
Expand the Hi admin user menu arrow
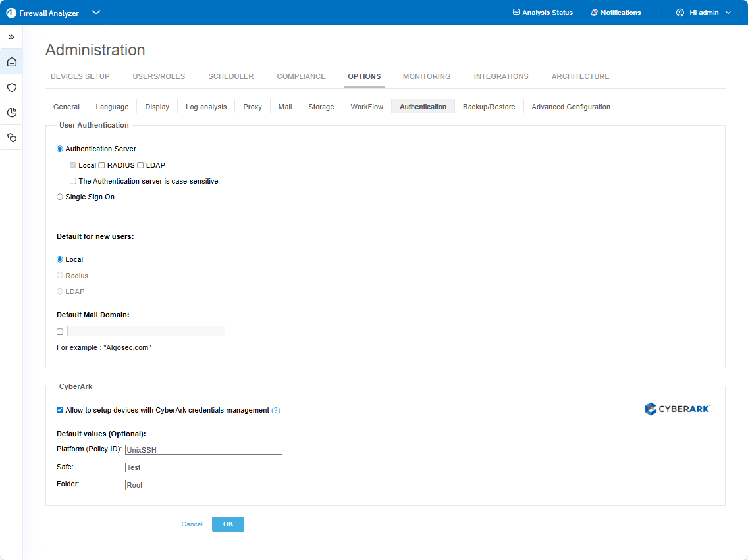[x=728, y=13]
